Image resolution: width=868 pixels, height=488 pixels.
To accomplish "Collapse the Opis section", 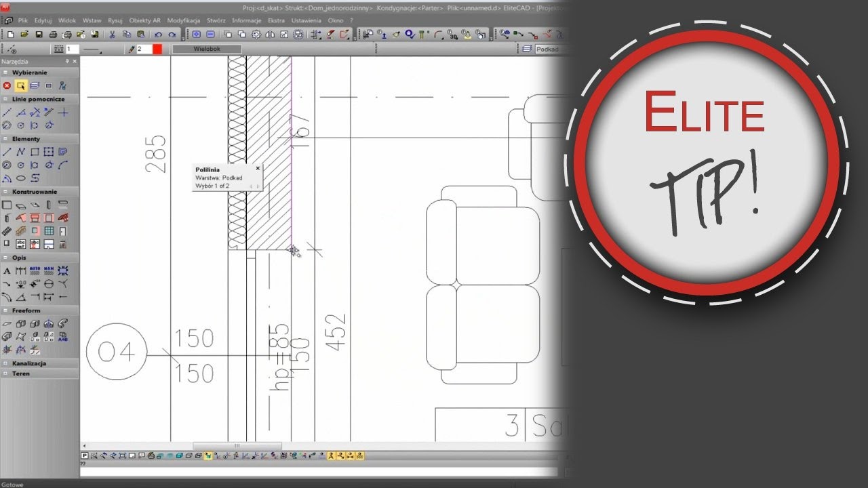I will pyautogui.click(x=5, y=258).
